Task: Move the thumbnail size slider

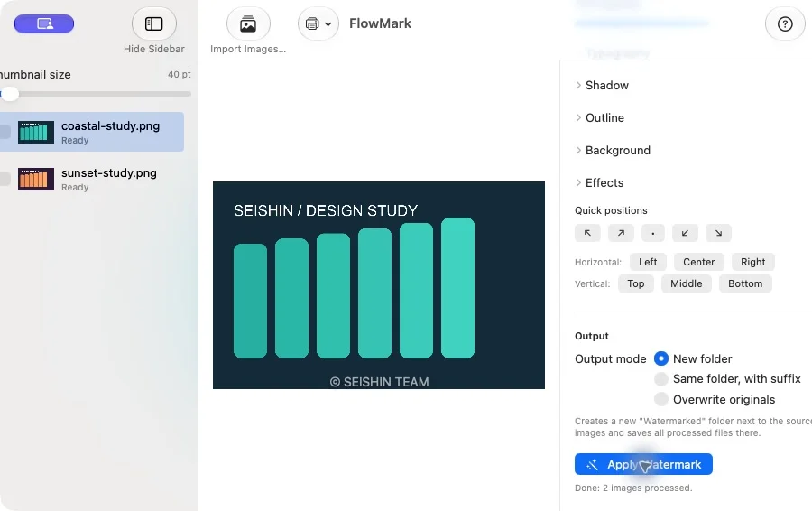Action: pyautogui.click(x=9, y=94)
